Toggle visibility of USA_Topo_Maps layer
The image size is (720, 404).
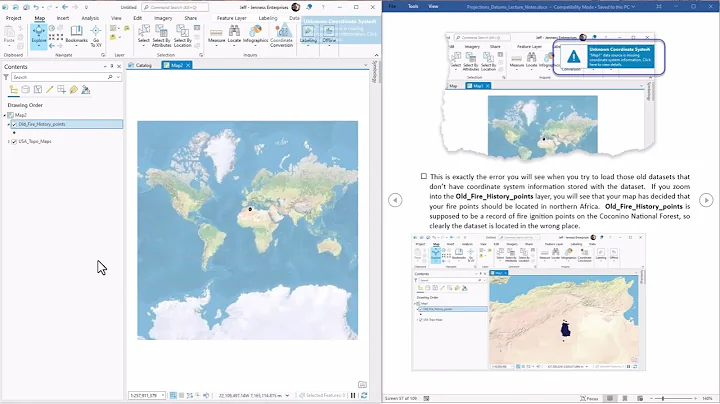click(x=14, y=142)
